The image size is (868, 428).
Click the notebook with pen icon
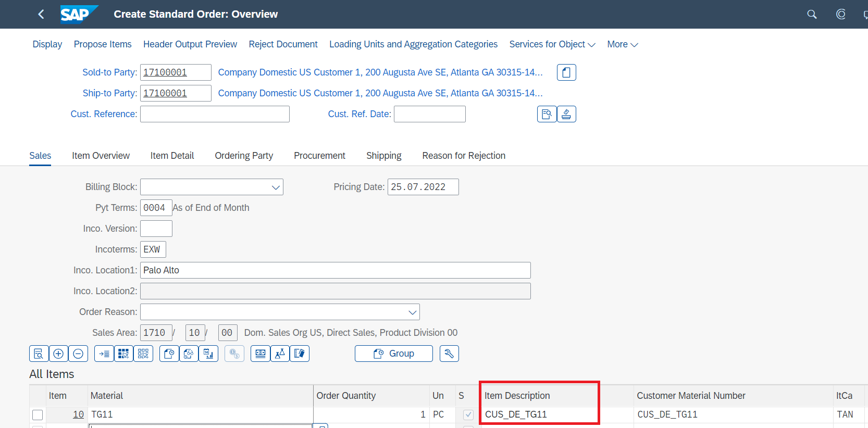(300, 354)
